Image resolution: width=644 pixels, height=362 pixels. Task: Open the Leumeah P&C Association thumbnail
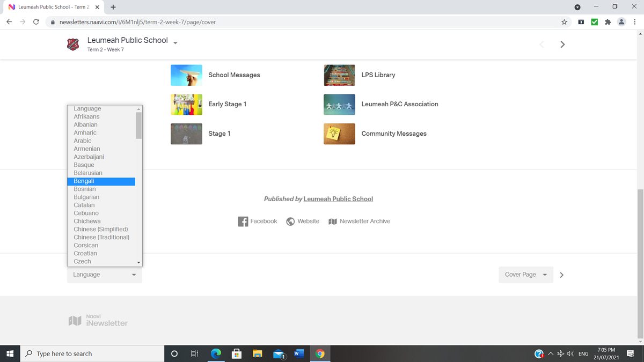click(339, 105)
